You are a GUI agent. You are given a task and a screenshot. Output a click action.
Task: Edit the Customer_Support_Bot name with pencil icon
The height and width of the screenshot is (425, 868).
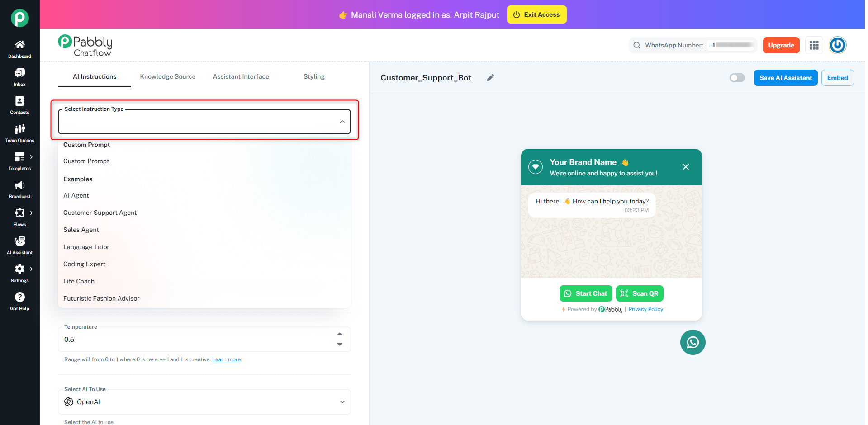(x=490, y=78)
